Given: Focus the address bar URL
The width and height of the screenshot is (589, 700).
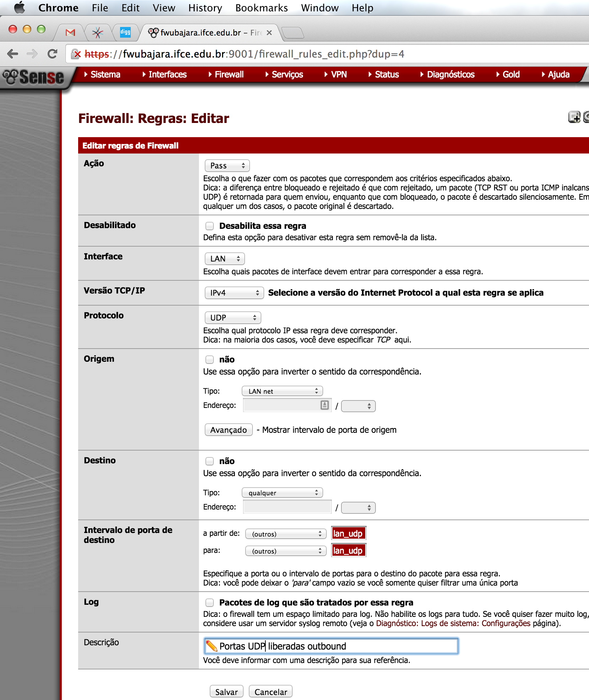Looking at the screenshot, I should [244, 54].
